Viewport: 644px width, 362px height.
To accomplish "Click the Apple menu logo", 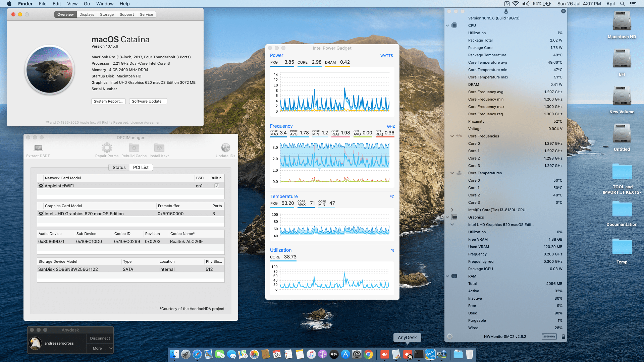I will [x=9, y=4].
